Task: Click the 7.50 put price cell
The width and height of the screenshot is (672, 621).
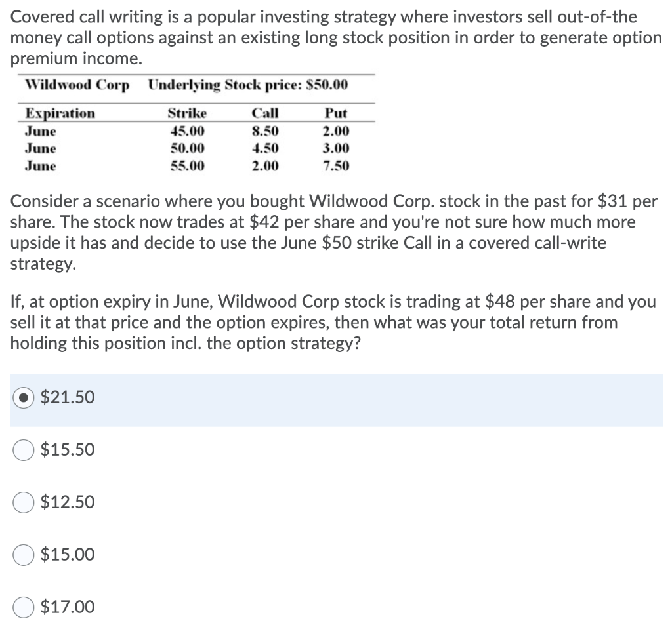Action: tap(337, 166)
